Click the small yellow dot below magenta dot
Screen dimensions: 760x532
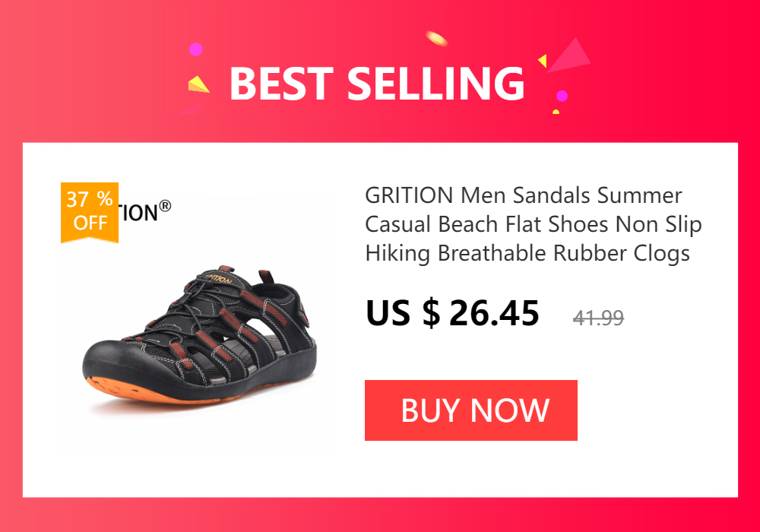pos(556,112)
